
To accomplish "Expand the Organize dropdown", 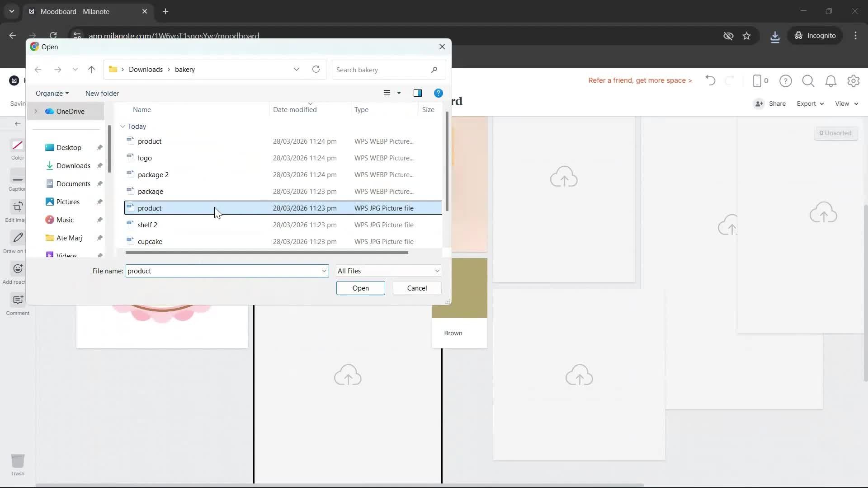I will coord(52,93).
